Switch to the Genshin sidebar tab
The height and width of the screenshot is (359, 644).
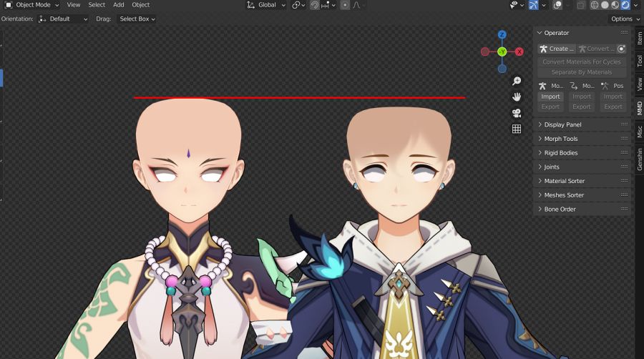click(x=640, y=159)
